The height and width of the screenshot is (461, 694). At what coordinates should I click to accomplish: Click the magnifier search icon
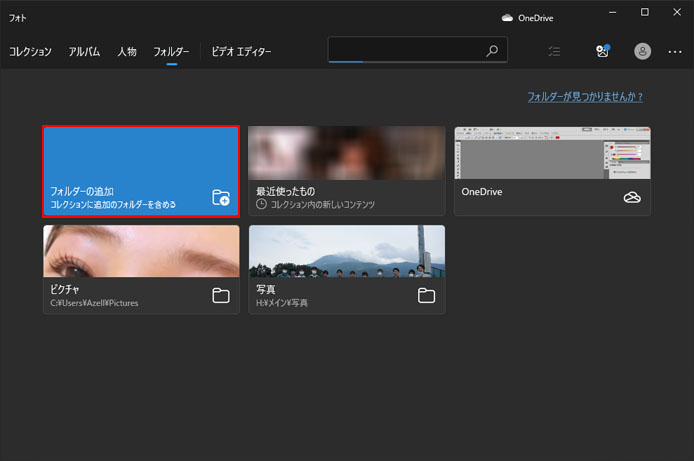[x=492, y=51]
